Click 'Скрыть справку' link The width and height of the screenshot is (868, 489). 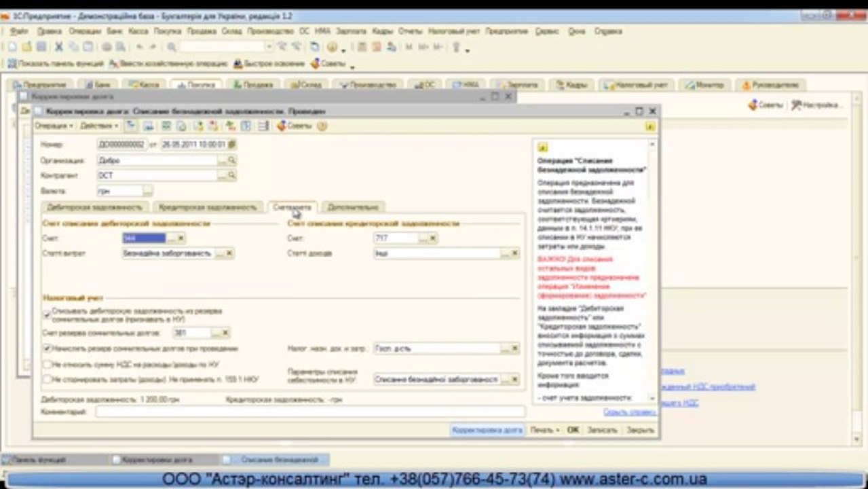point(629,412)
